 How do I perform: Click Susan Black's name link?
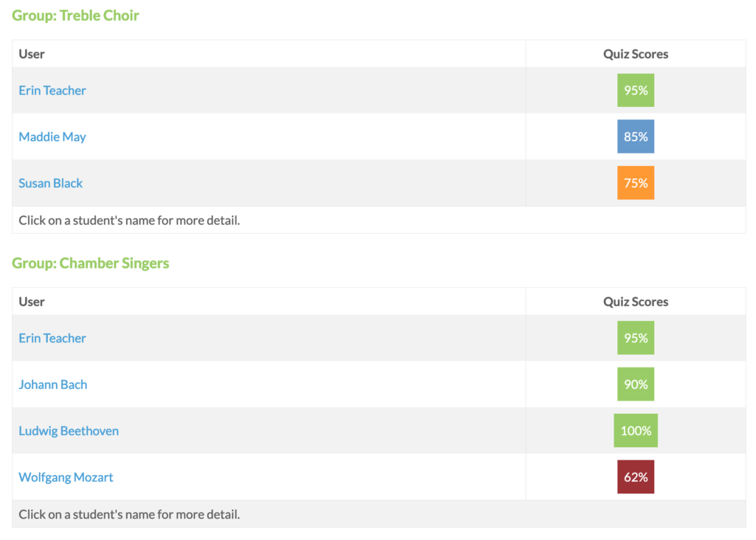click(x=51, y=183)
